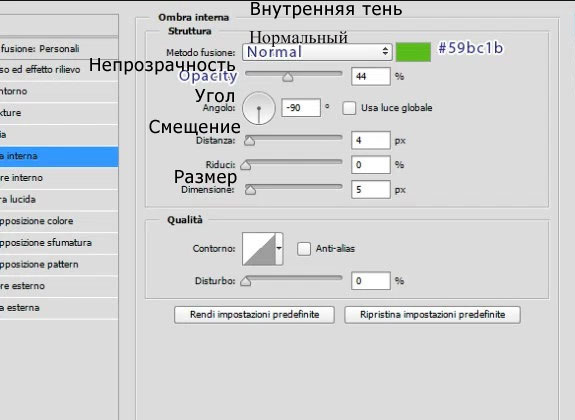Select the effetto rilievo style entry
Screen dimensions: 575x420
(59, 70)
